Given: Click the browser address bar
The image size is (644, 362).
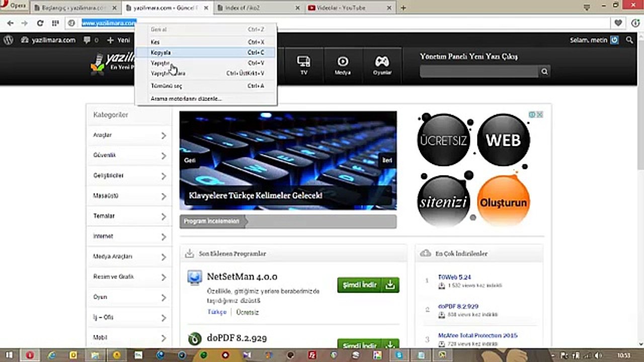Looking at the screenshot, I should pos(342,23).
